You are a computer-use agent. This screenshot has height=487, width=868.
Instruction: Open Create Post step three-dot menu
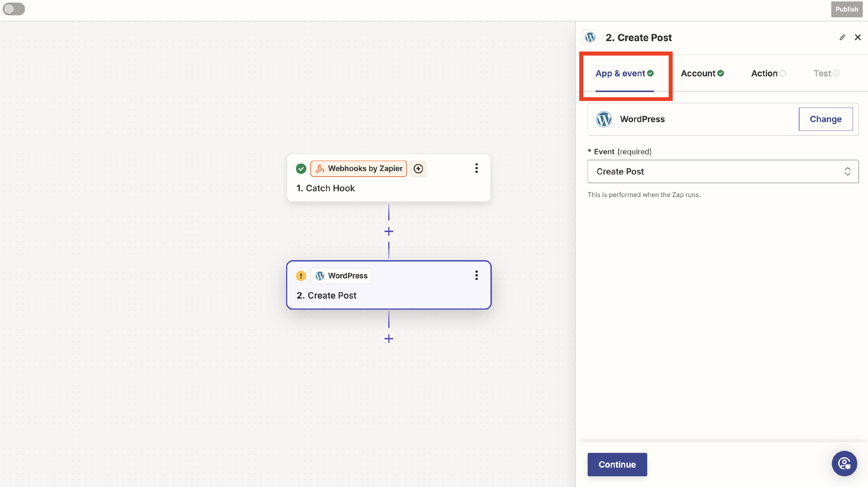point(476,275)
